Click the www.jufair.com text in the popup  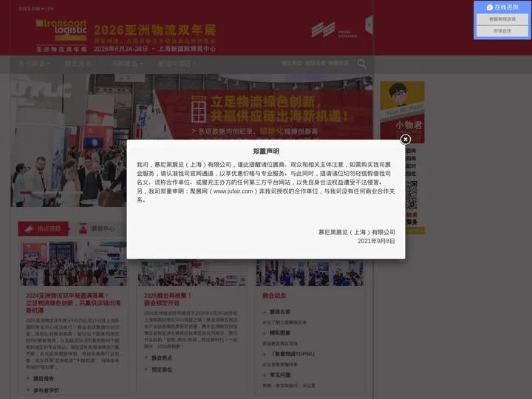coord(233,191)
